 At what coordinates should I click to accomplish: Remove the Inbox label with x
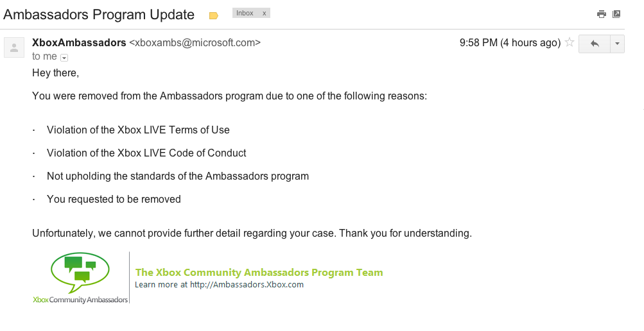point(264,13)
